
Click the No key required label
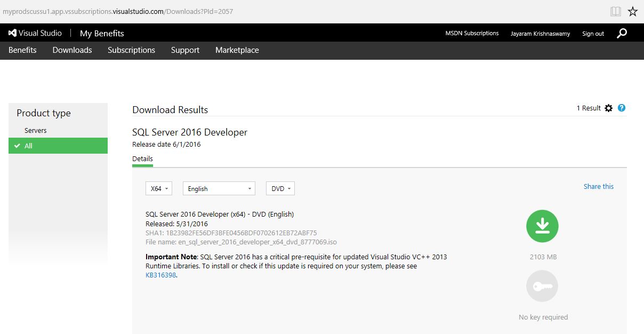[x=543, y=317]
